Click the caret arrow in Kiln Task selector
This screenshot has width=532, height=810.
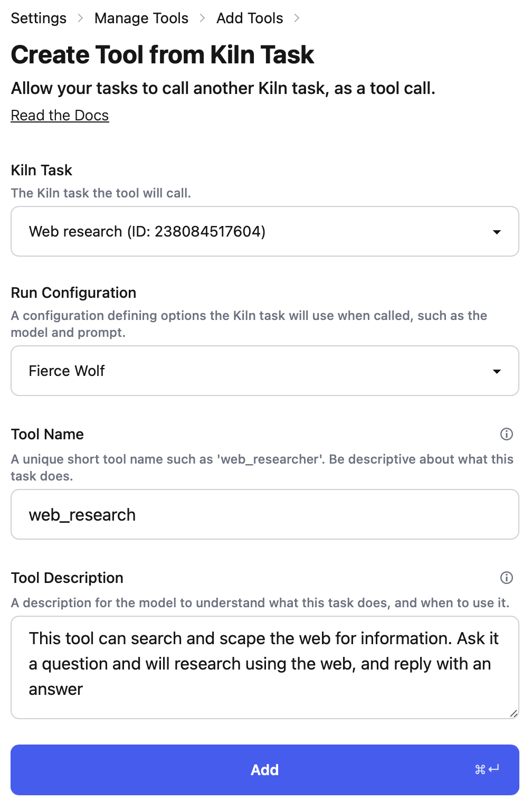click(497, 232)
